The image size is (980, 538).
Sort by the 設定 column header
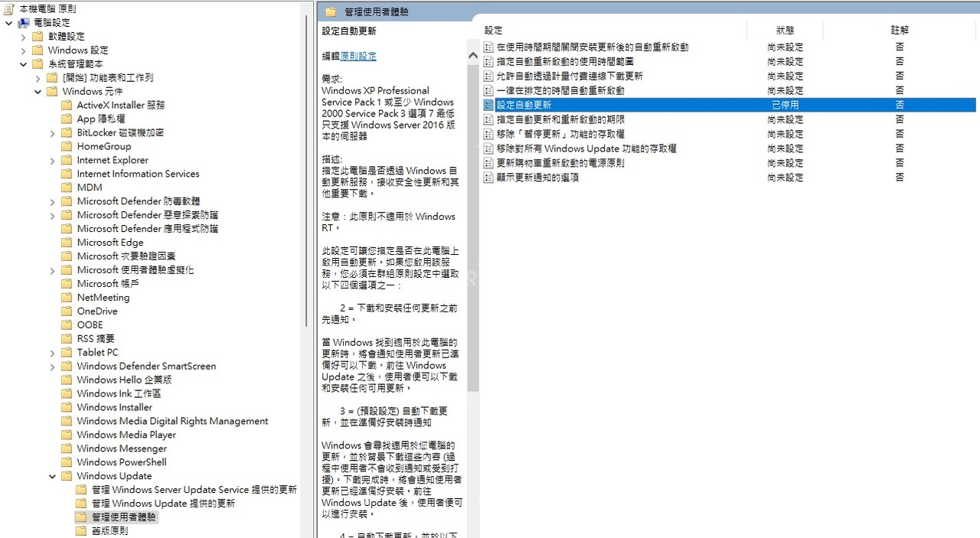[x=613, y=31]
